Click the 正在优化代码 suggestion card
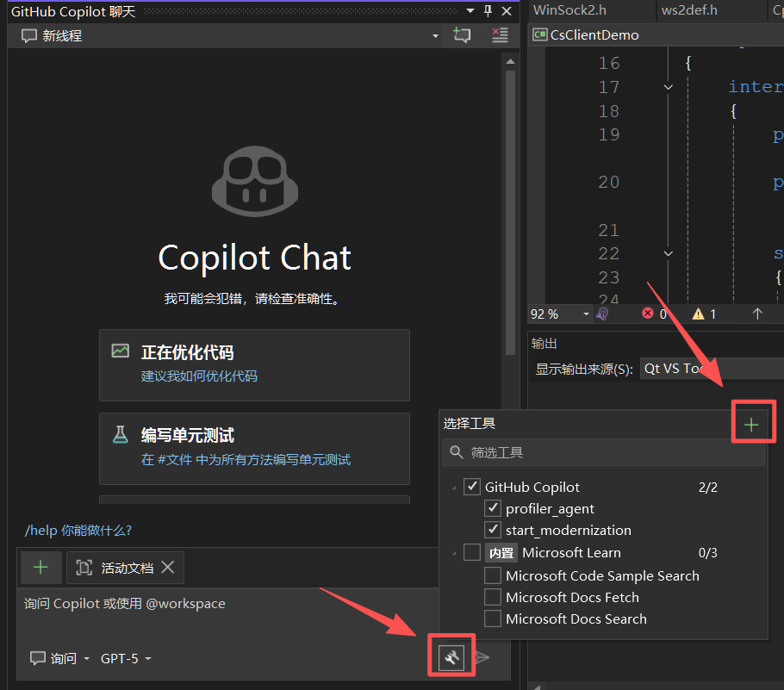Screen dimensions: 784x690 pyautogui.click(x=254, y=365)
